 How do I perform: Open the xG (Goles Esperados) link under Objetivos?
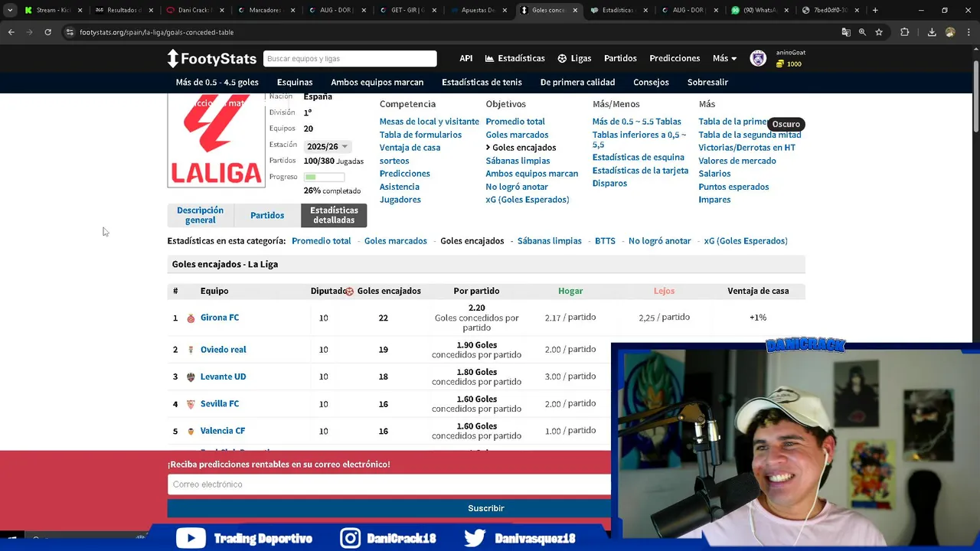tap(528, 200)
